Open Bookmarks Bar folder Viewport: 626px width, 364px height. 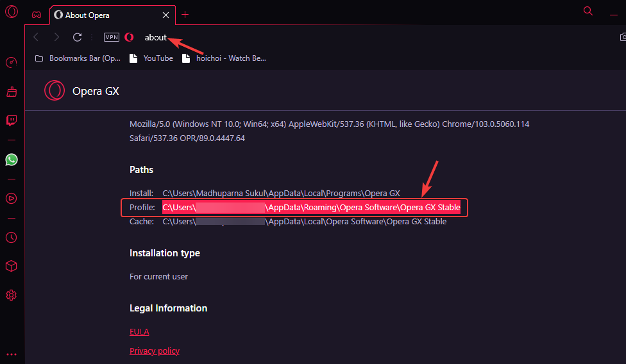78,58
